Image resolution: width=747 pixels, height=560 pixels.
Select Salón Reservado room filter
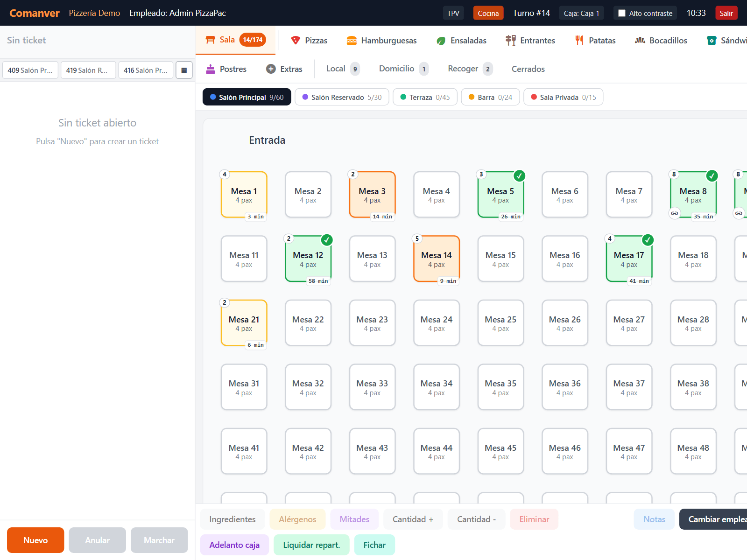(342, 97)
